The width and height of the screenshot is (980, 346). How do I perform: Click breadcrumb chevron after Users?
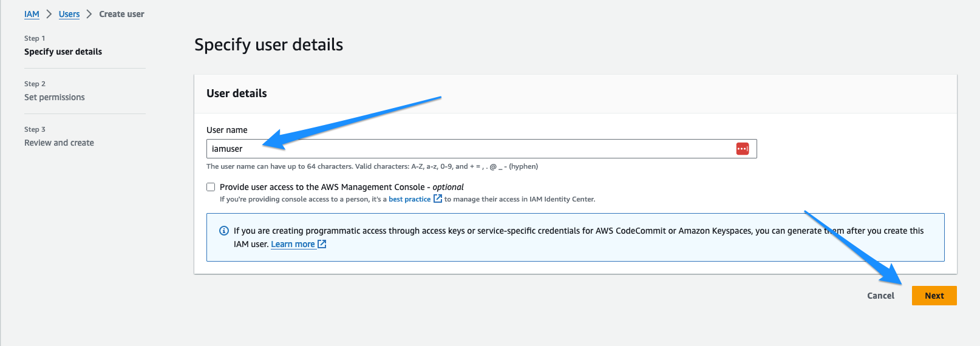(x=89, y=14)
